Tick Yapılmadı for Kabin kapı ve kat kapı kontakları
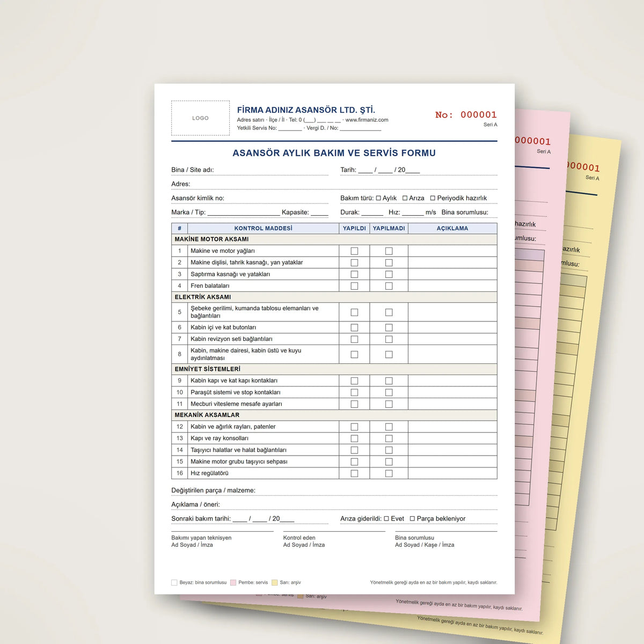 [x=389, y=380]
